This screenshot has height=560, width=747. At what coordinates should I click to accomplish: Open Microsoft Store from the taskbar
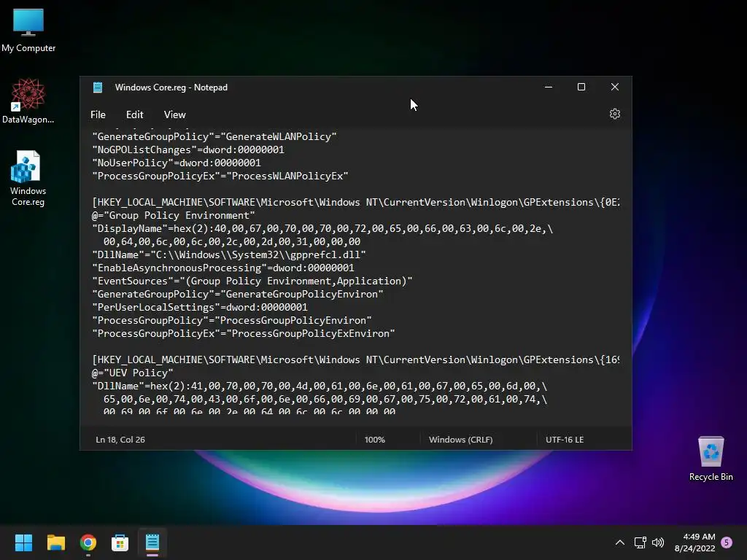[120, 542]
